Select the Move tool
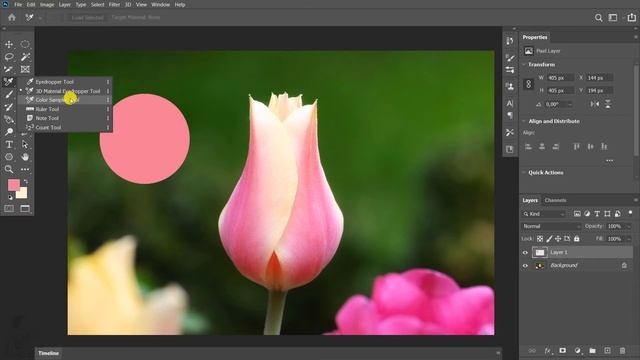This screenshot has height=360, width=640. 9,44
